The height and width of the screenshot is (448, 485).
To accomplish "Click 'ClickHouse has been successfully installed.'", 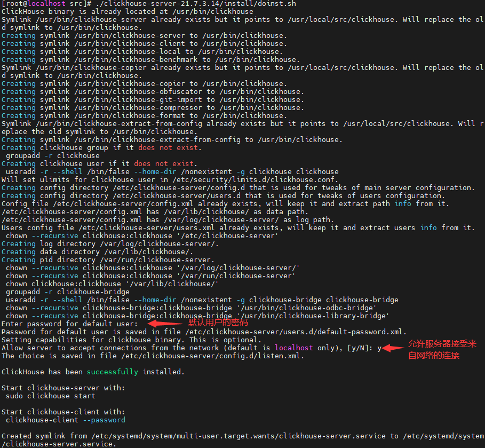I will (93, 372).
